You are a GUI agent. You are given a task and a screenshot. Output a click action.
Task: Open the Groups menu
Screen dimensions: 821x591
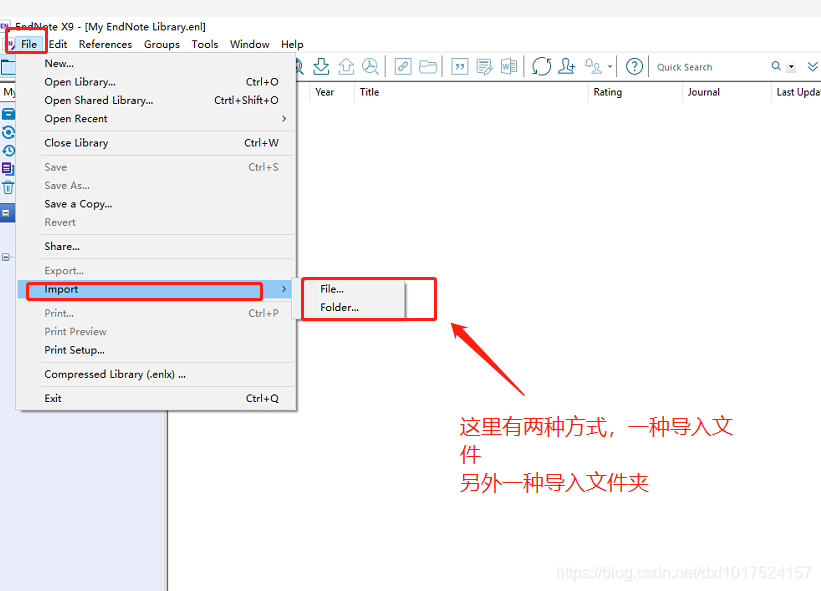(x=162, y=44)
